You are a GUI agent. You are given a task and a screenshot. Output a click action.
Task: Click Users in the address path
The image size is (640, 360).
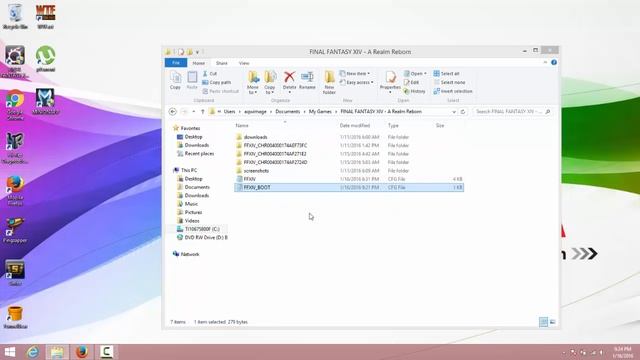pyautogui.click(x=229, y=111)
